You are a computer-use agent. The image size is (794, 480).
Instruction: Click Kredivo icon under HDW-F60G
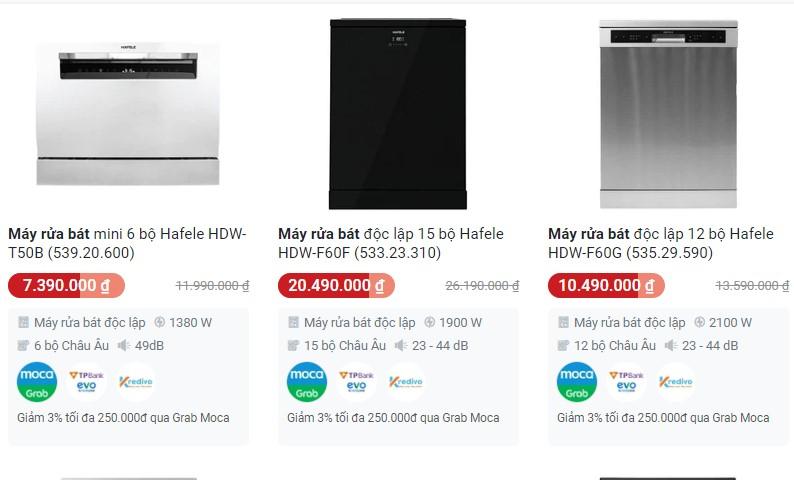(675, 383)
